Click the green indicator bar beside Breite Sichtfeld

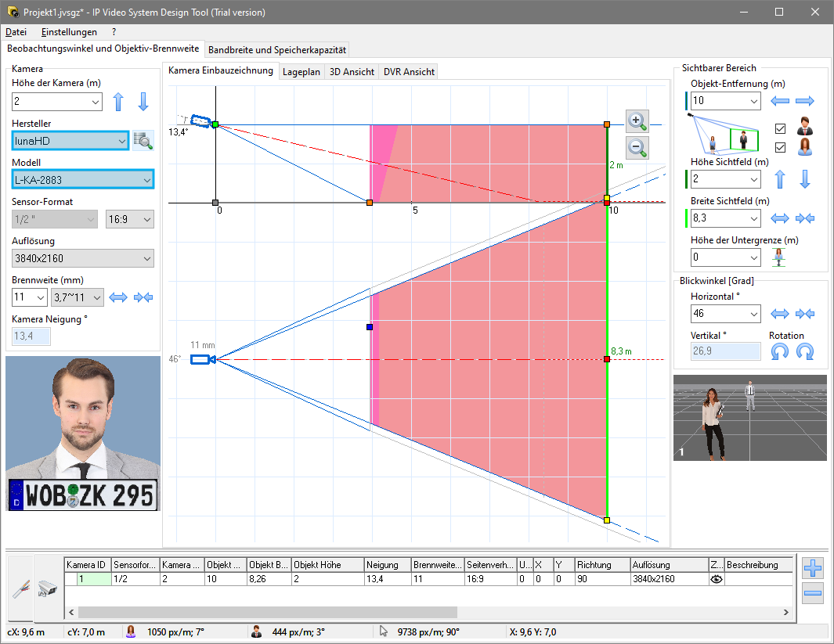pyautogui.click(x=686, y=218)
